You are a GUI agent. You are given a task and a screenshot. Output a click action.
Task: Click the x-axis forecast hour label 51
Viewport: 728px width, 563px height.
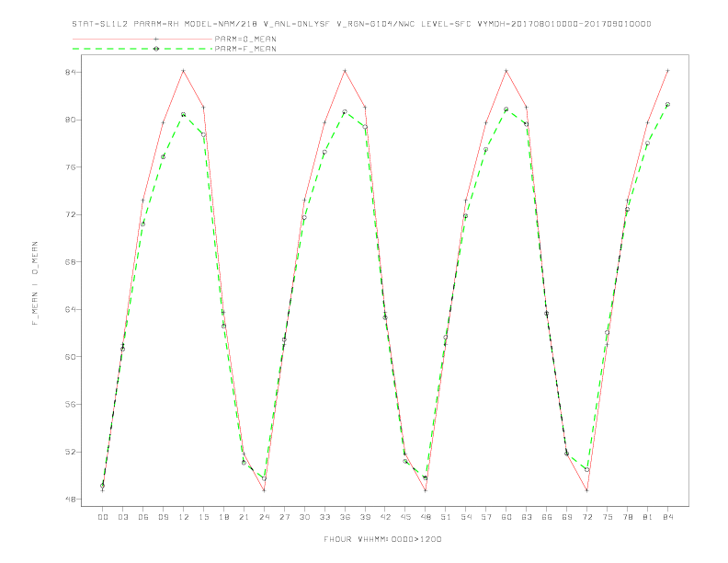point(446,517)
